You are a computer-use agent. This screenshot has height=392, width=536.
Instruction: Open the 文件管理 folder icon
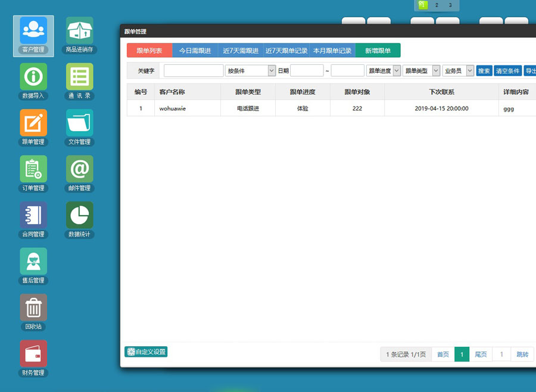[x=80, y=123]
